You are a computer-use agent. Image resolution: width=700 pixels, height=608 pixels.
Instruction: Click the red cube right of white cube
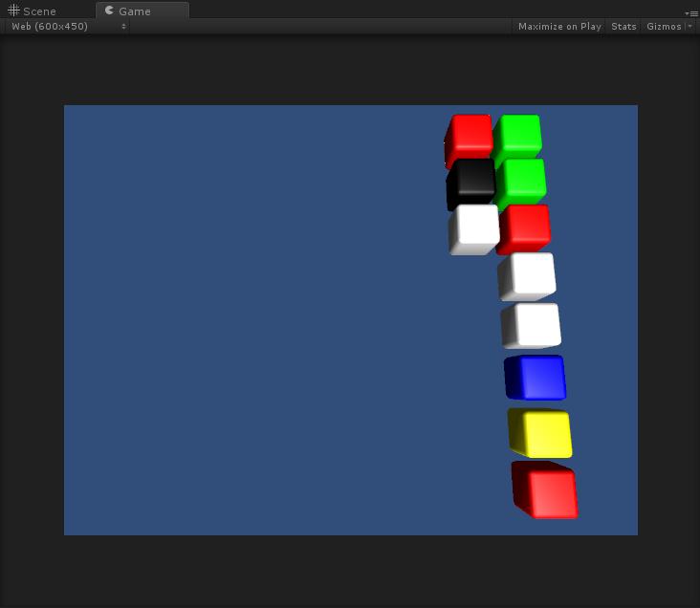524,228
